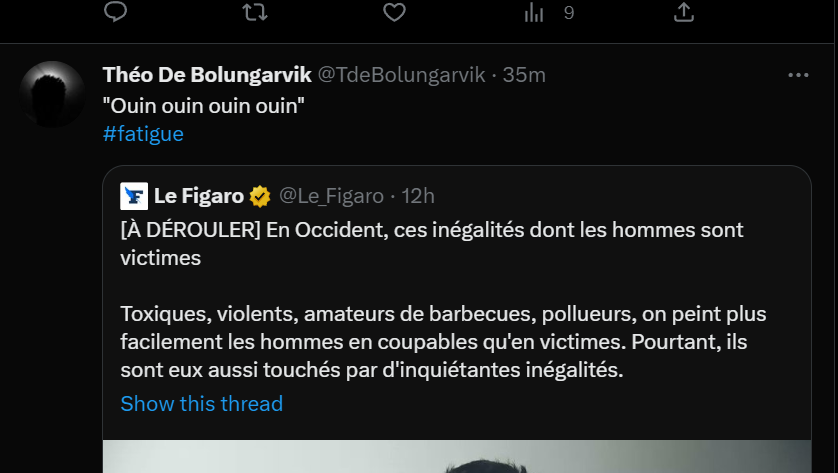Open the #fatigue hashtag
Screen dimensions: 838x473
(x=143, y=134)
